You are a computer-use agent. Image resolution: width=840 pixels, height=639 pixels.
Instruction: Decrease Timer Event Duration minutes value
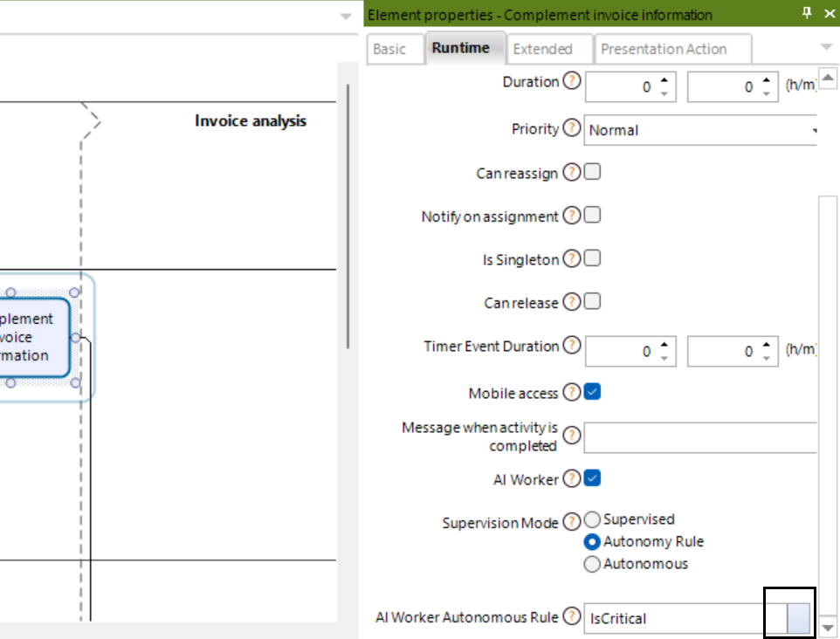point(767,358)
